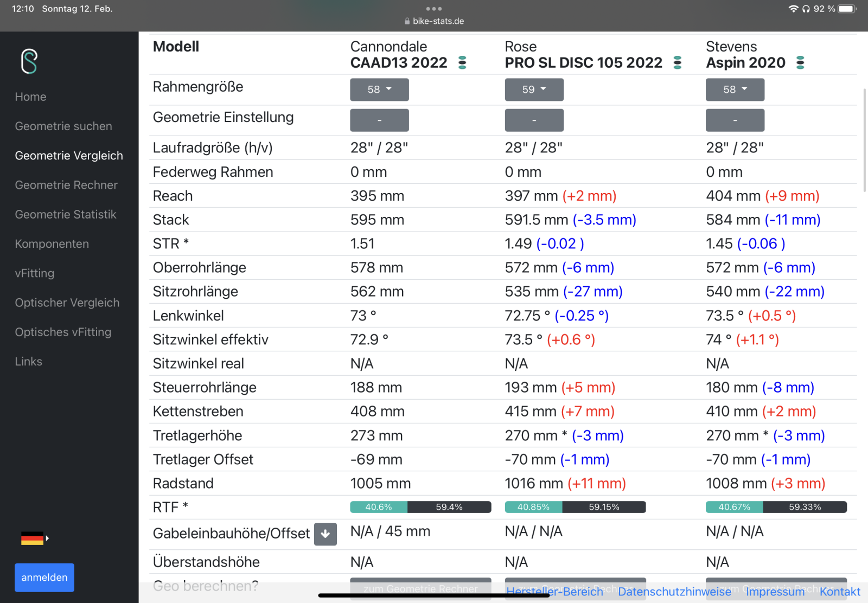This screenshot has height=603, width=868.
Task: Open Optischer Vergleich sidebar item
Action: point(67,303)
